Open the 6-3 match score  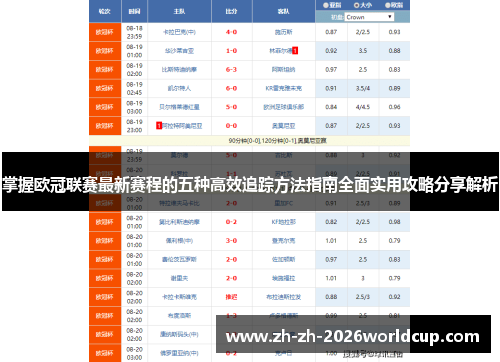(231, 69)
